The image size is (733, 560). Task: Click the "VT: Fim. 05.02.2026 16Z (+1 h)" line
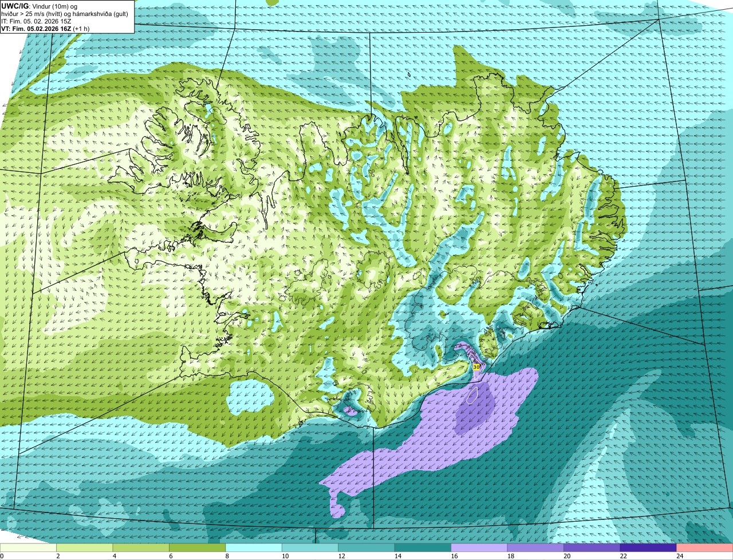[x=45, y=28]
